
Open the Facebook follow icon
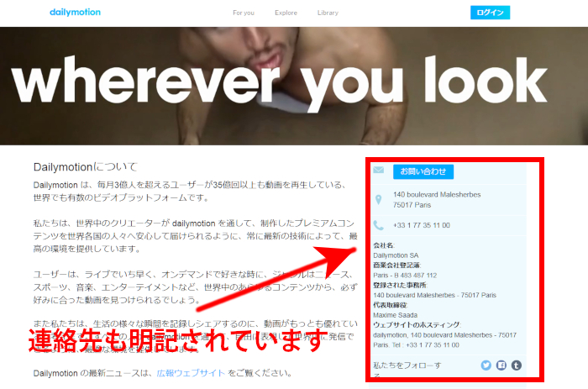tap(501, 365)
